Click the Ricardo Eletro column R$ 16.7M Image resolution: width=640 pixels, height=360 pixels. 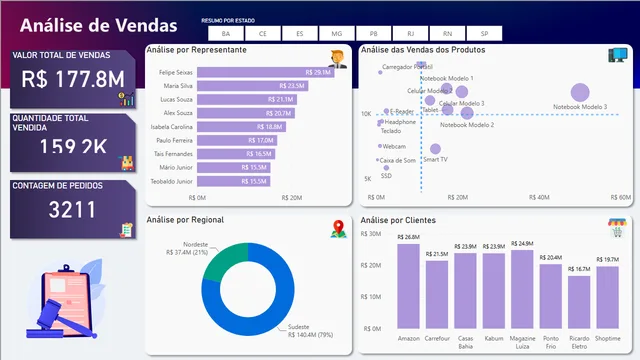point(579,302)
